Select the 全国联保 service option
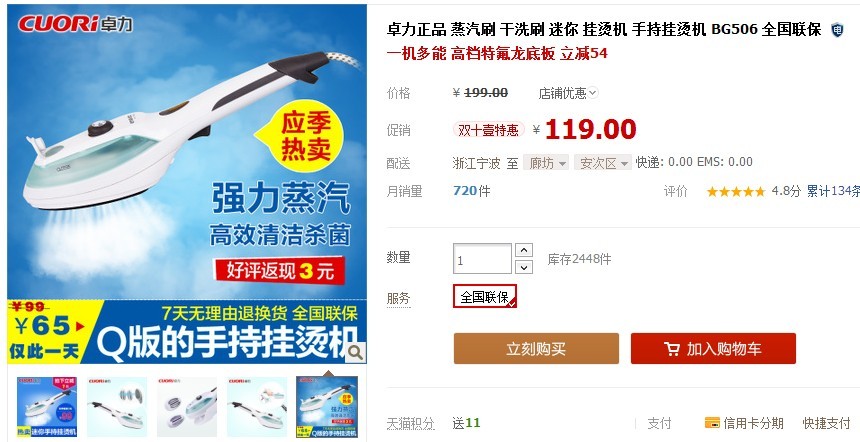The width and height of the screenshot is (860, 442). [485, 296]
